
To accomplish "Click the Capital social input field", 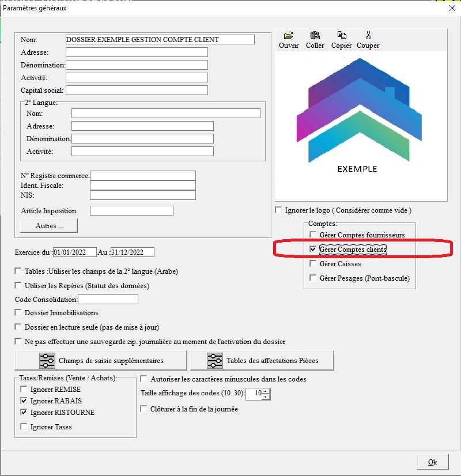I will (137, 90).
